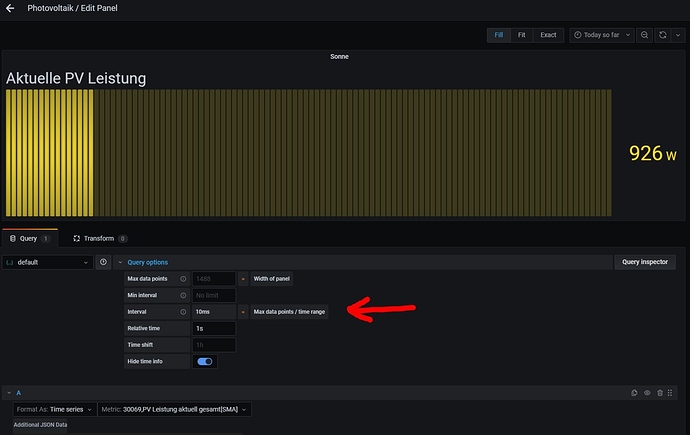Click the Interval 10ms value
Screen dimensions: 690x435
pyautogui.click(x=214, y=312)
